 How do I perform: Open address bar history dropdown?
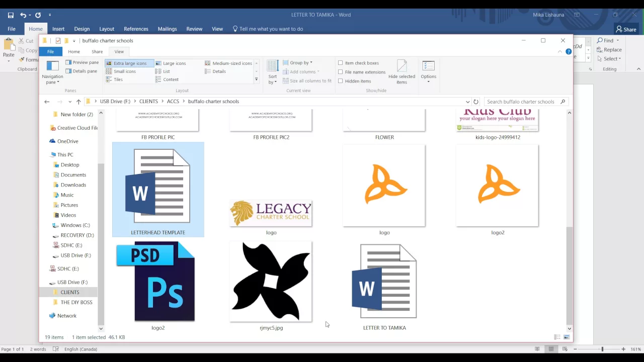pos(468,102)
